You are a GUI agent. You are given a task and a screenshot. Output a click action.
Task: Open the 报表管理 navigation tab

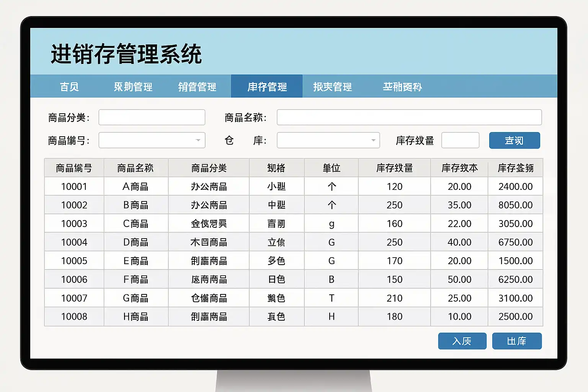(332, 87)
